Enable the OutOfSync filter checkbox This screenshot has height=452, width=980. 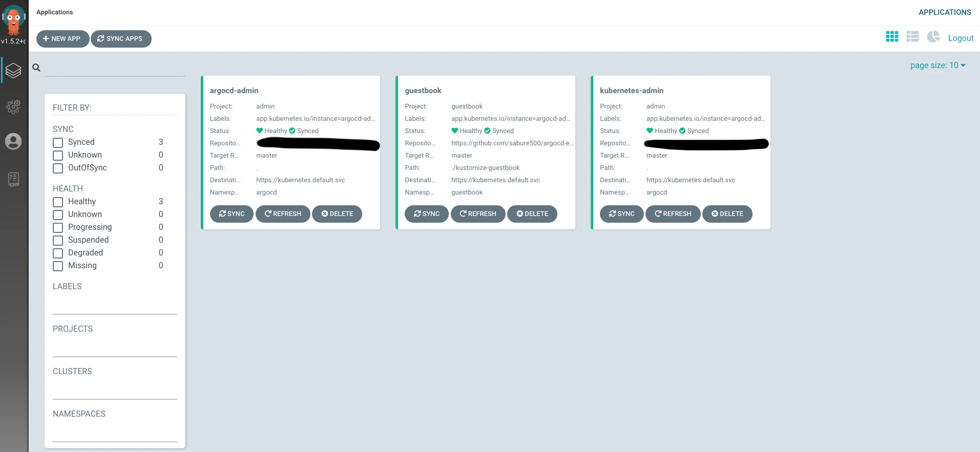tap(58, 168)
